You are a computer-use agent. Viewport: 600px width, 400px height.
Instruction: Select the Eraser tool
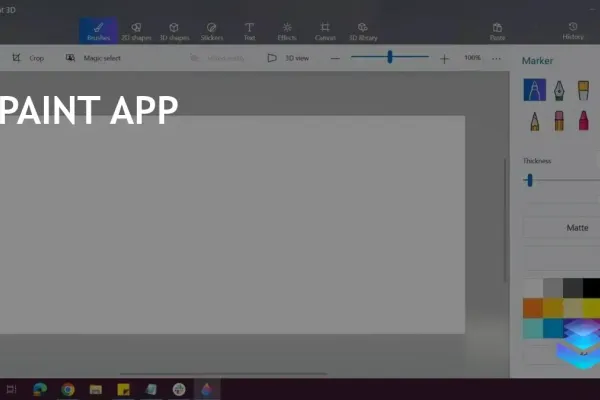[x=559, y=121]
